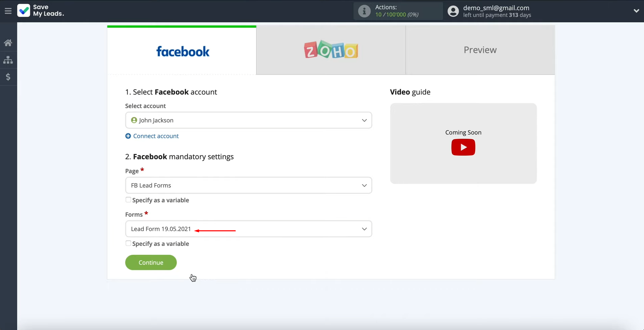Screen dimensions: 644x330
Task: Click the left until payment 313 days text
Action: [x=497, y=15]
